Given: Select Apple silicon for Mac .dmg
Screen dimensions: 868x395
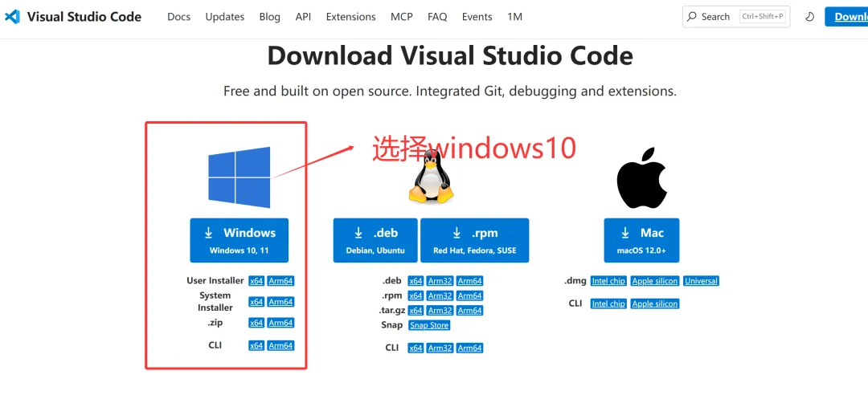Looking at the screenshot, I should [655, 281].
